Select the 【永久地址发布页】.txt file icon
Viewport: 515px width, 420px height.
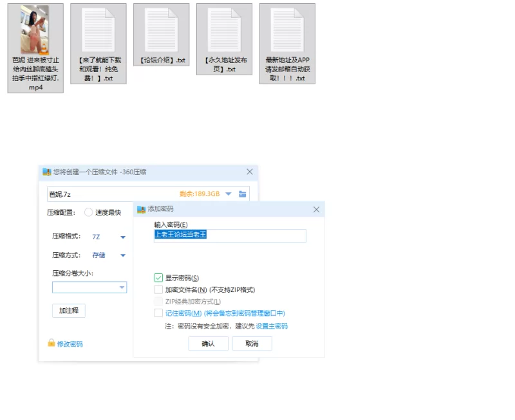pyautogui.click(x=224, y=30)
